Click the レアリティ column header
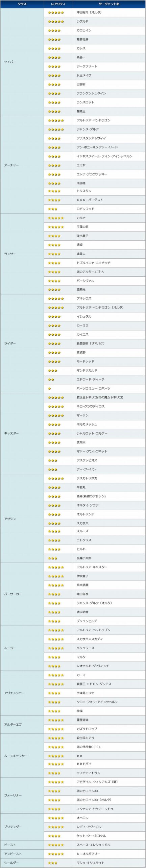The height and width of the screenshot is (868, 146). coord(58,4)
